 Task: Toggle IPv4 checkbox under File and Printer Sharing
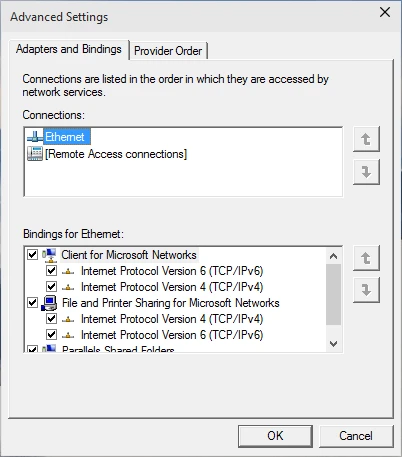coord(51,319)
